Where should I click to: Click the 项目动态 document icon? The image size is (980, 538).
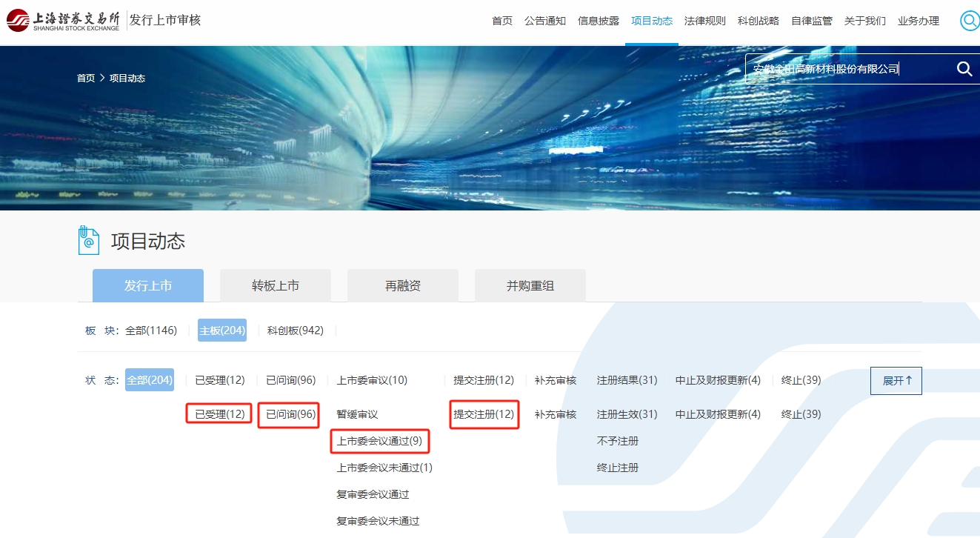point(89,241)
